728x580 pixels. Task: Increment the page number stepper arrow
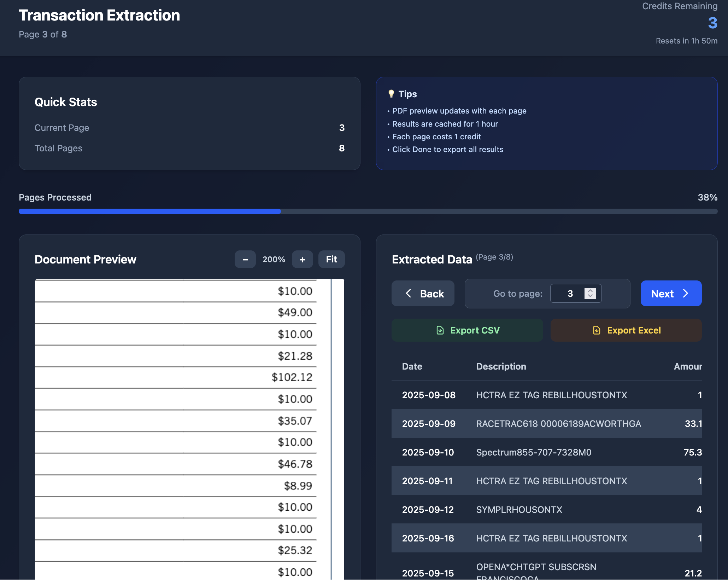click(x=590, y=291)
